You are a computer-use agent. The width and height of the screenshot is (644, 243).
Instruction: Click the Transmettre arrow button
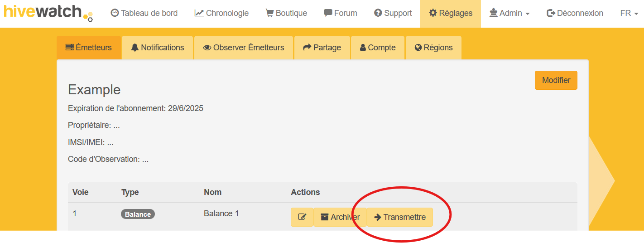click(x=400, y=217)
